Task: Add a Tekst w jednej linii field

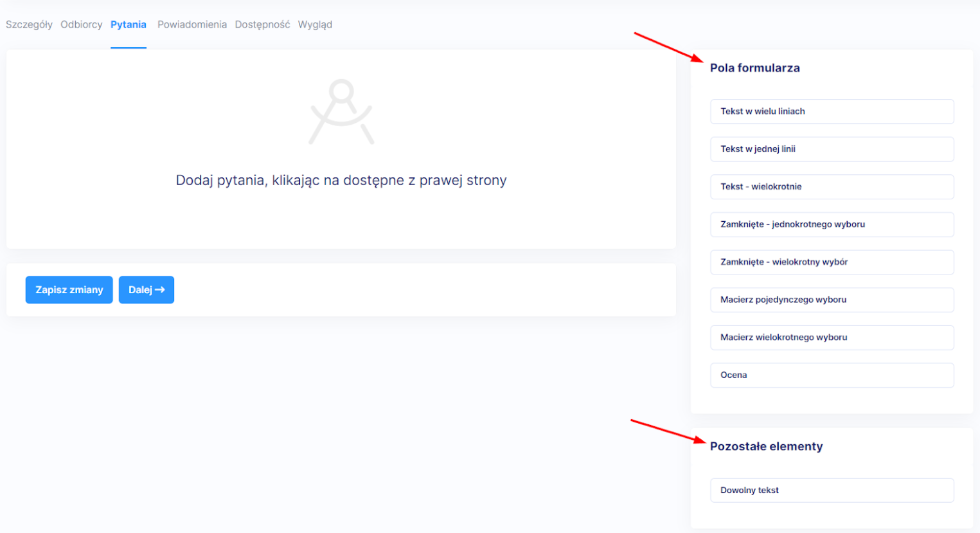Action: [x=832, y=149]
